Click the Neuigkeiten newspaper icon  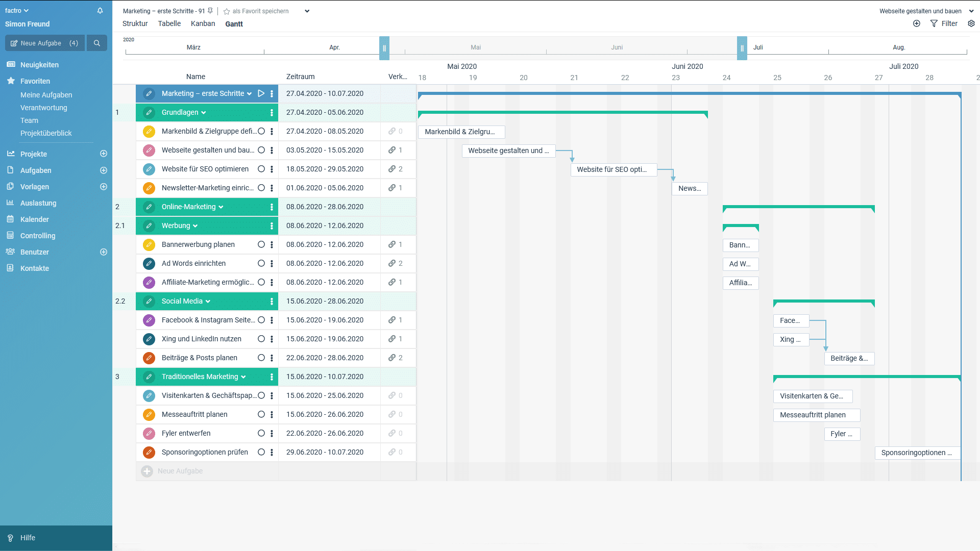point(11,64)
